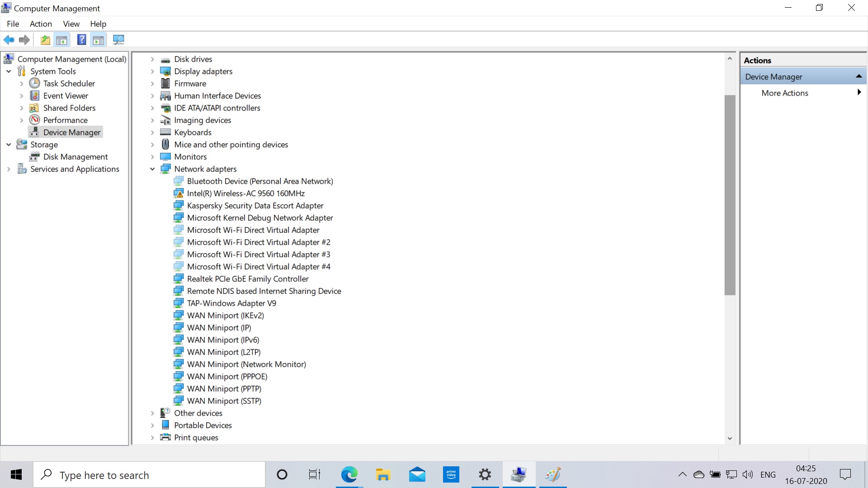Select Kaspersky Security Data Escort Adapter
Image resolution: width=868 pixels, height=488 pixels.
point(255,206)
